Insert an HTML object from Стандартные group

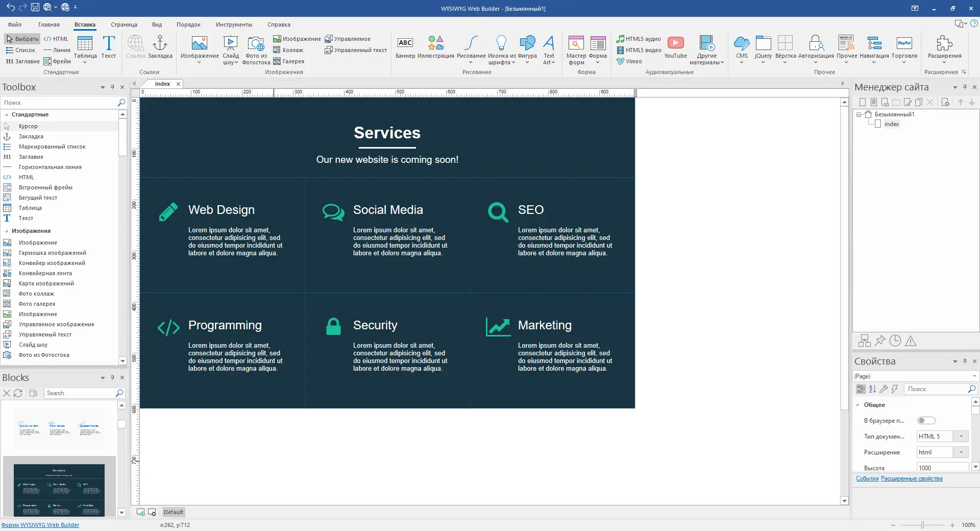[x=56, y=39]
